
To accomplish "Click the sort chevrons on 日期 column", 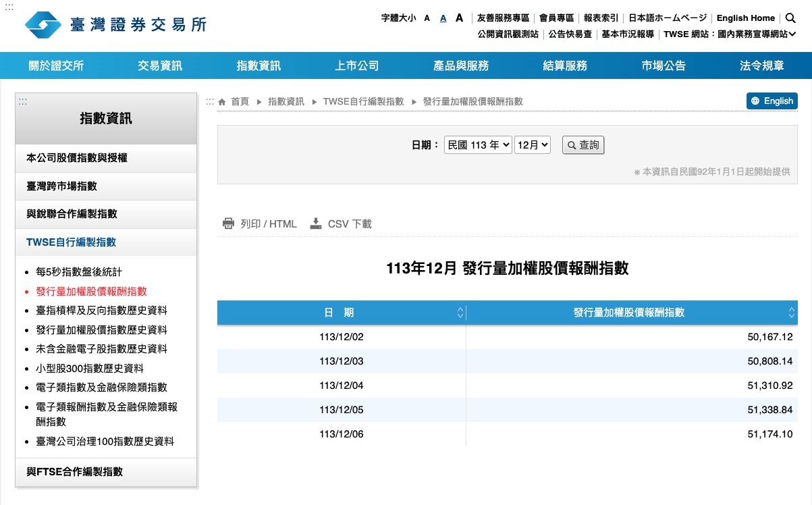I will (460, 312).
